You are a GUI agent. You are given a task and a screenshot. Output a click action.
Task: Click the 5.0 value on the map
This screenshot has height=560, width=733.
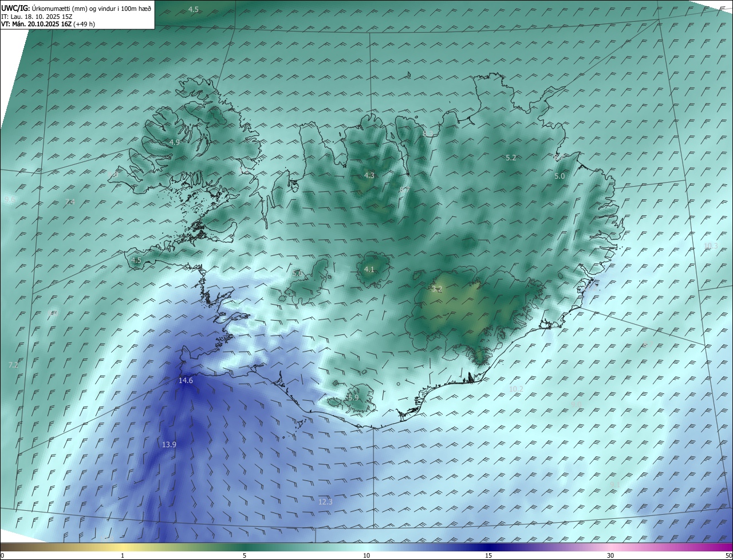point(559,176)
